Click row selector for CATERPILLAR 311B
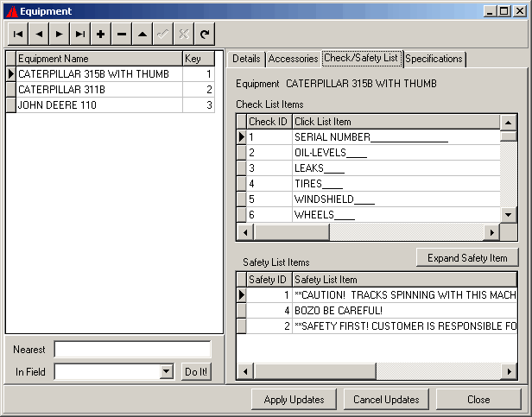532x417 pixels. (11, 90)
